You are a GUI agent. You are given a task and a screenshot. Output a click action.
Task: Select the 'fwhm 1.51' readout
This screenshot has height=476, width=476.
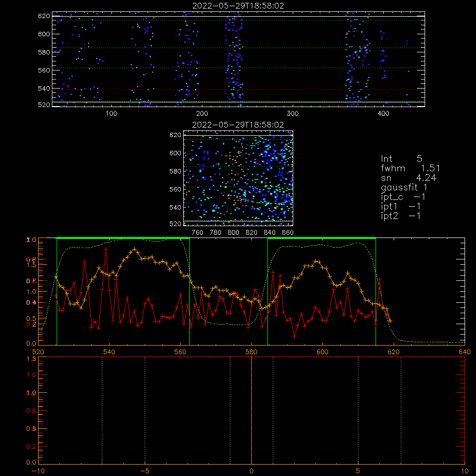[410, 168]
